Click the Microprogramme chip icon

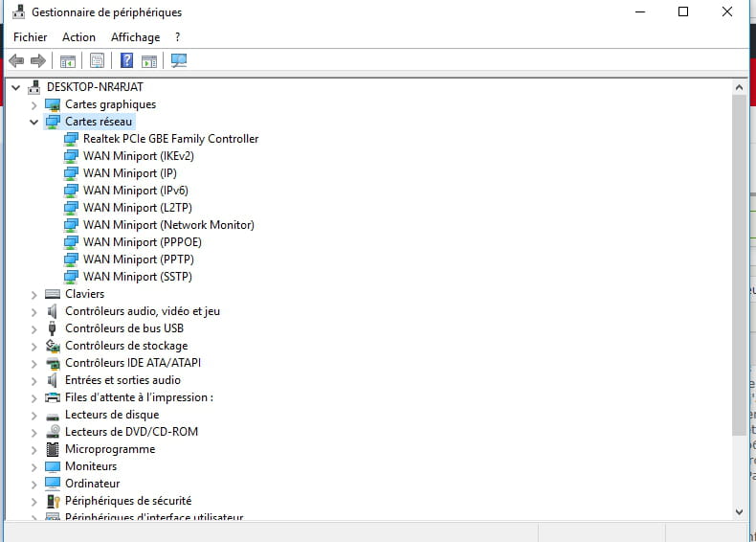point(52,449)
